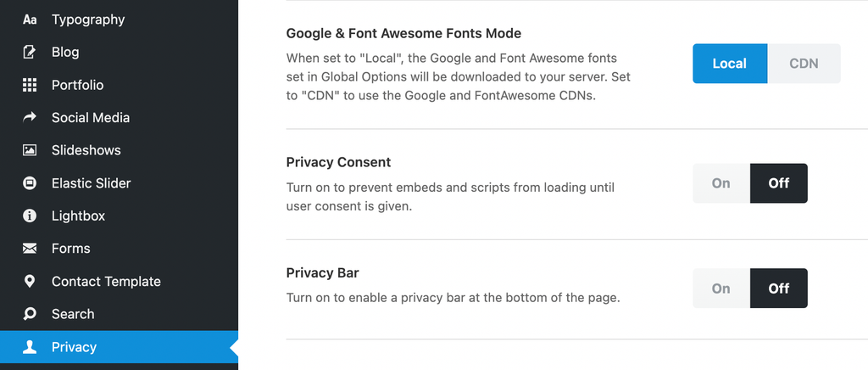
Task: Open the Privacy settings tab
Action: (x=74, y=347)
